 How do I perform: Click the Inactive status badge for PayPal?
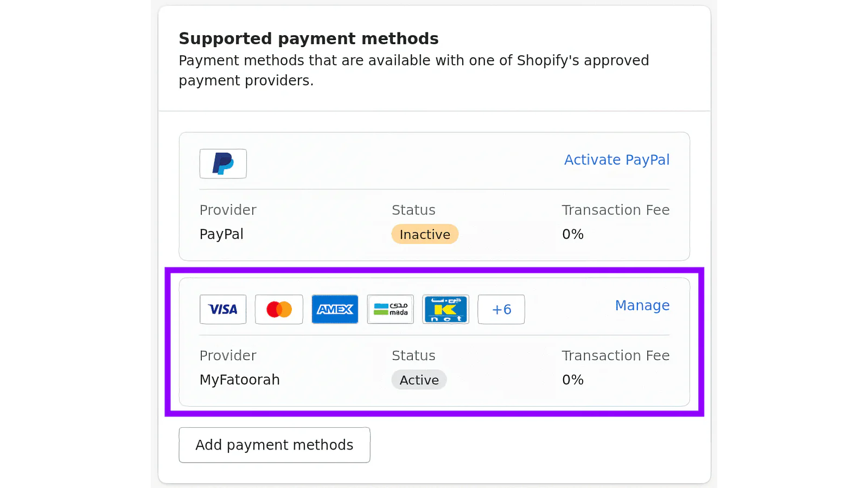pyautogui.click(x=425, y=234)
